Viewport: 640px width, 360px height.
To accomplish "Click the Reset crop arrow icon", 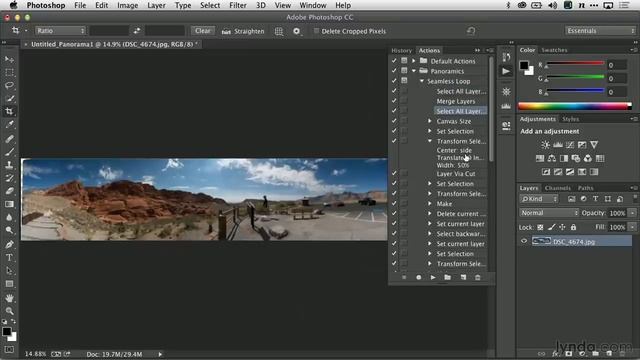I will click(471, 31).
